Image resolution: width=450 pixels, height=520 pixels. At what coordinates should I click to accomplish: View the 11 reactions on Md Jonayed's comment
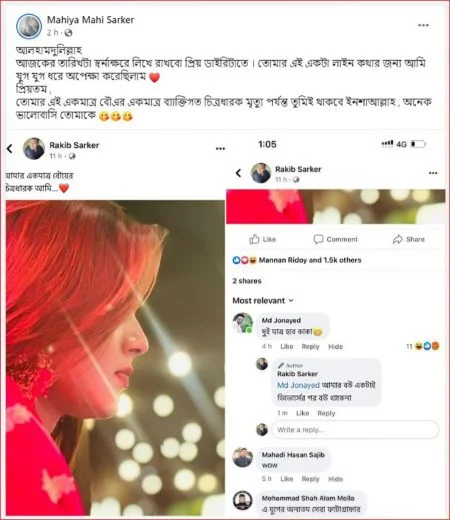pyautogui.click(x=422, y=347)
